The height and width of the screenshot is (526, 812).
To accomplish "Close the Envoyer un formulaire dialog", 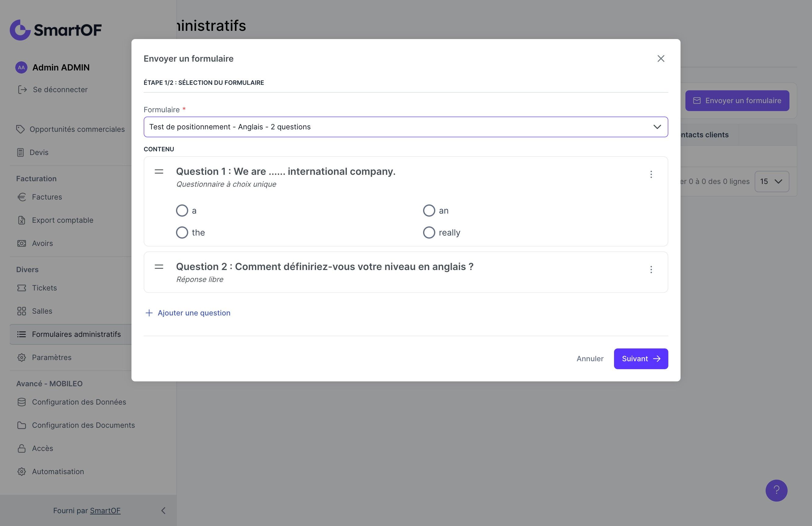I will pyautogui.click(x=660, y=59).
